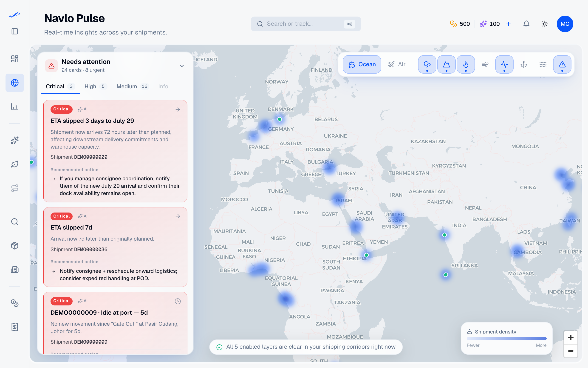Collapse the Needs attention panel chevron
The image size is (588, 368).
(x=182, y=66)
